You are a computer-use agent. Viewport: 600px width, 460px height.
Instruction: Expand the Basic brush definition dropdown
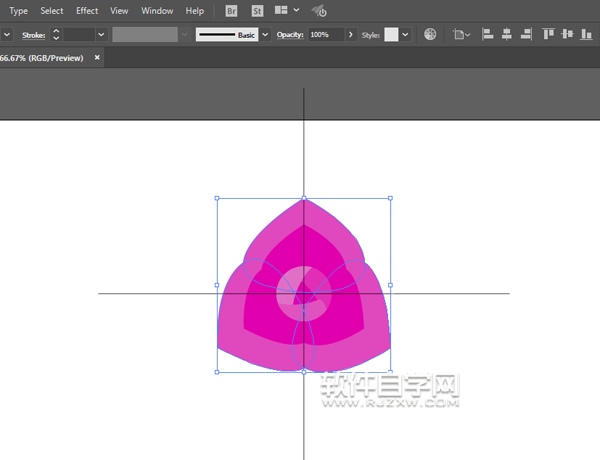click(264, 34)
